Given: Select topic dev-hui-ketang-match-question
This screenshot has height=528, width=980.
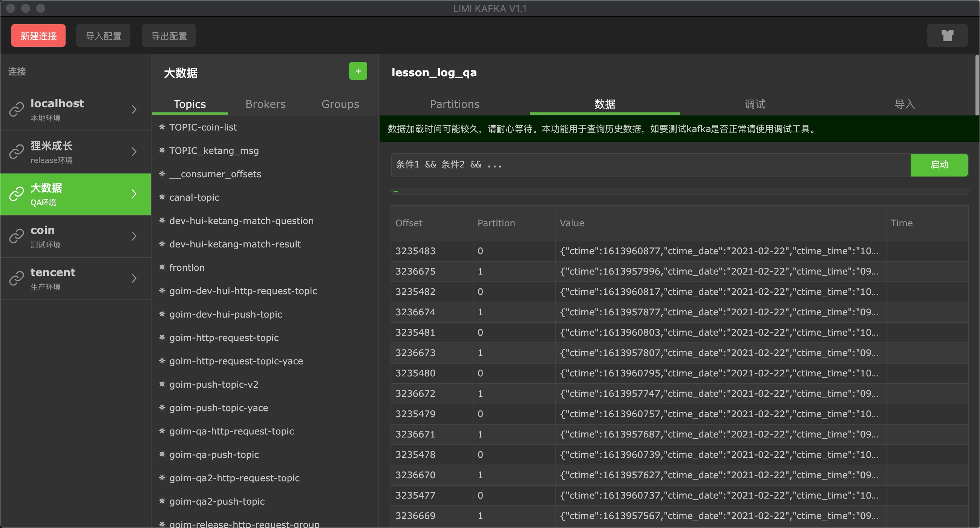Looking at the screenshot, I should point(242,221).
